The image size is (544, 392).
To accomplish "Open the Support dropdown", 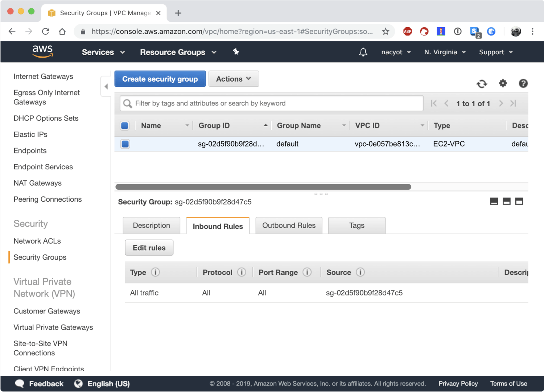I will point(496,52).
